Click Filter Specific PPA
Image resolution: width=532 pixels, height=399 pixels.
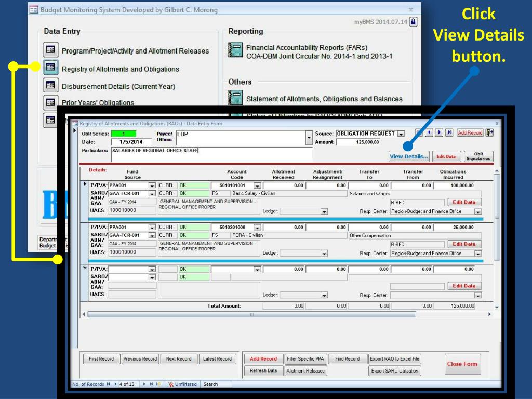pos(305,358)
